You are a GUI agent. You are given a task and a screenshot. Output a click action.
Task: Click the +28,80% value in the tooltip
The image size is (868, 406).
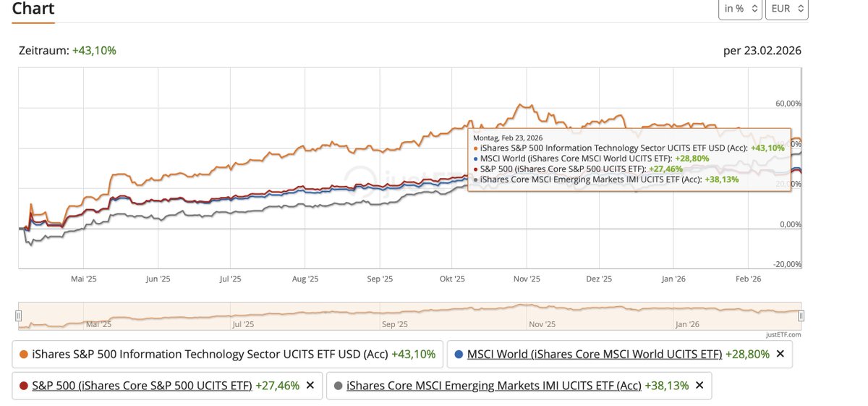692,158
